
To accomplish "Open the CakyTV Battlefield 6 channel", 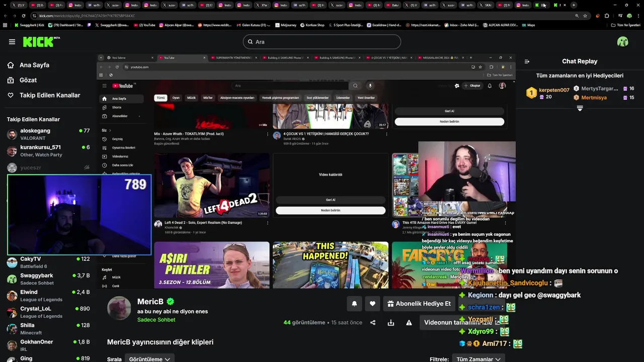I will click(48, 262).
